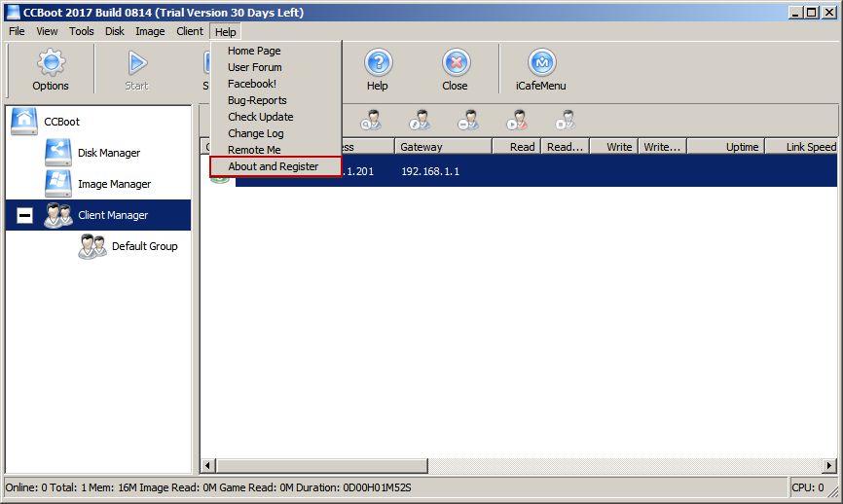This screenshot has width=843, height=504.
Task: Open iCafeMenu from the toolbar
Action: [x=541, y=69]
